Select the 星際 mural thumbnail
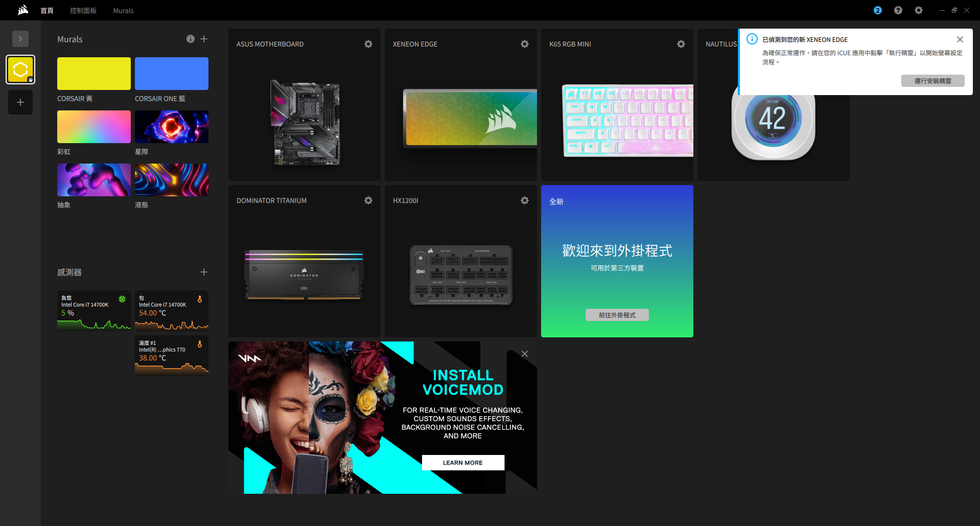 [x=172, y=127]
